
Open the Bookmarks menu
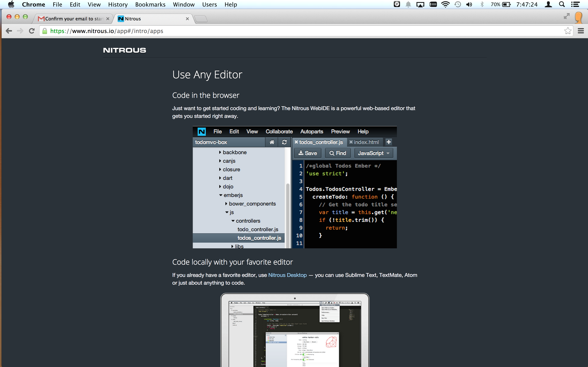point(150,4)
